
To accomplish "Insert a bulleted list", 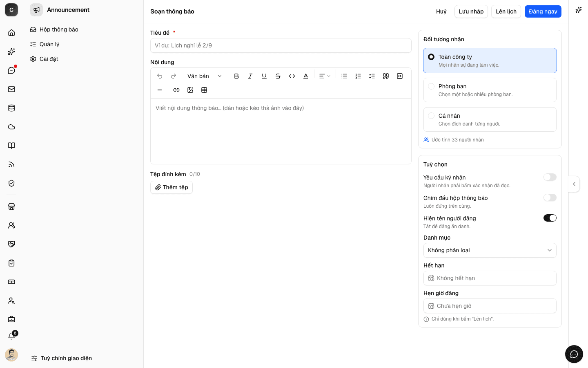I will pyautogui.click(x=344, y=76).
